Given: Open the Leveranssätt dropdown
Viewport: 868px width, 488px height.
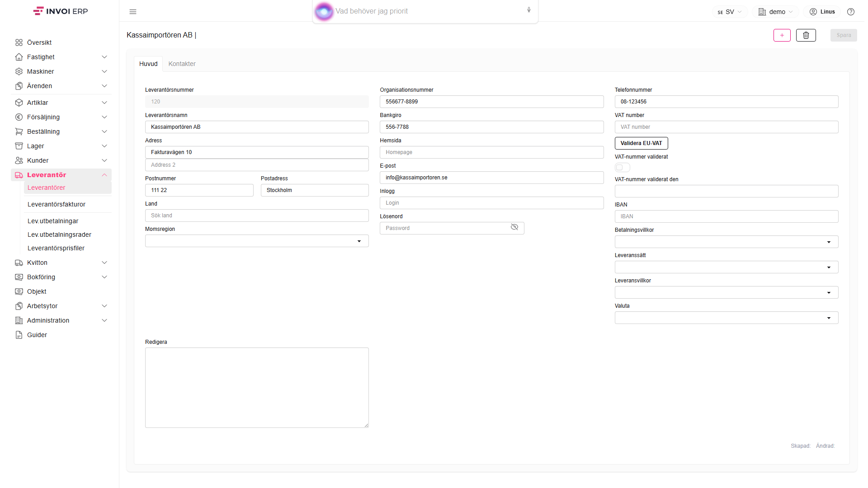Looking at the screenshot, I should pyautogui.click(x=726, y=267).
